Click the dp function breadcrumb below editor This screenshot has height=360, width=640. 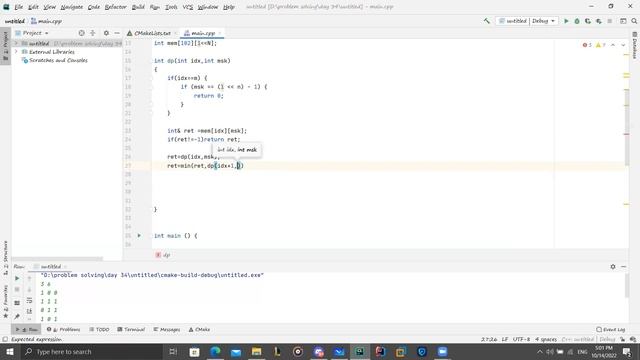point(163,255)
